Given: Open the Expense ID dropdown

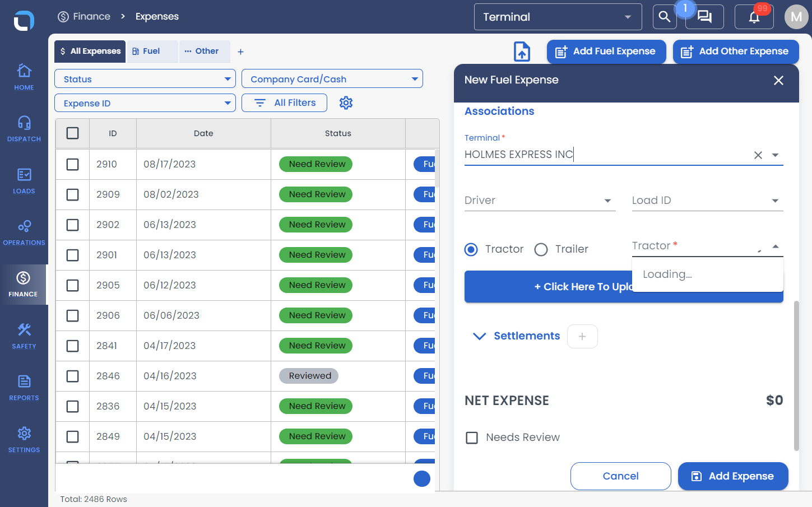Looking at the screenshot, I should point(145,103).
